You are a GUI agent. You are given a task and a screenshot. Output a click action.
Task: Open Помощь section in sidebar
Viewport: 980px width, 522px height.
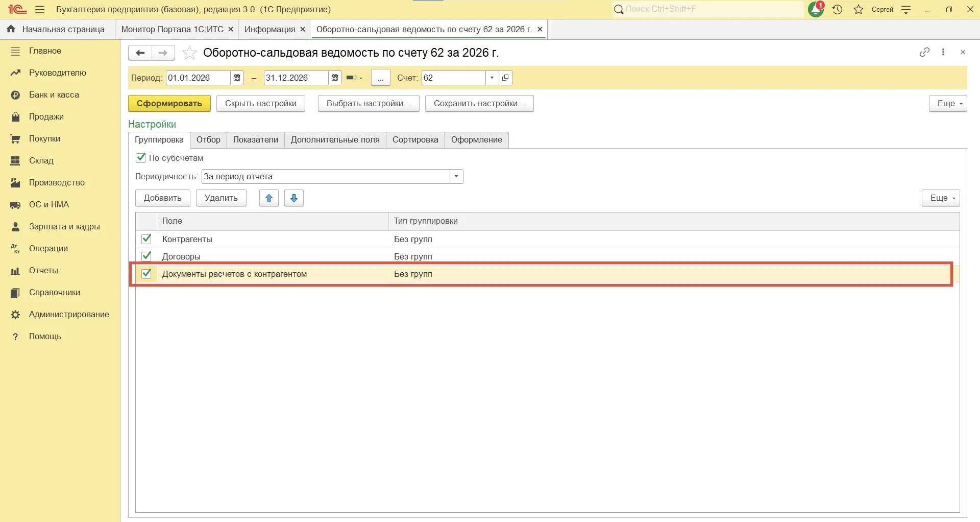pos(60,337)
